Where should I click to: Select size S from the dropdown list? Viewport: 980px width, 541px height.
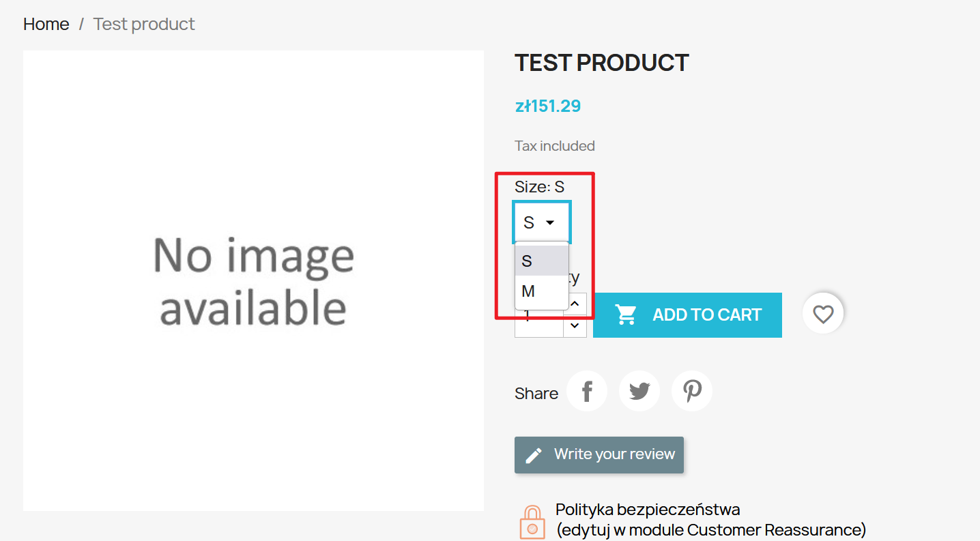(x=541, y=261)
